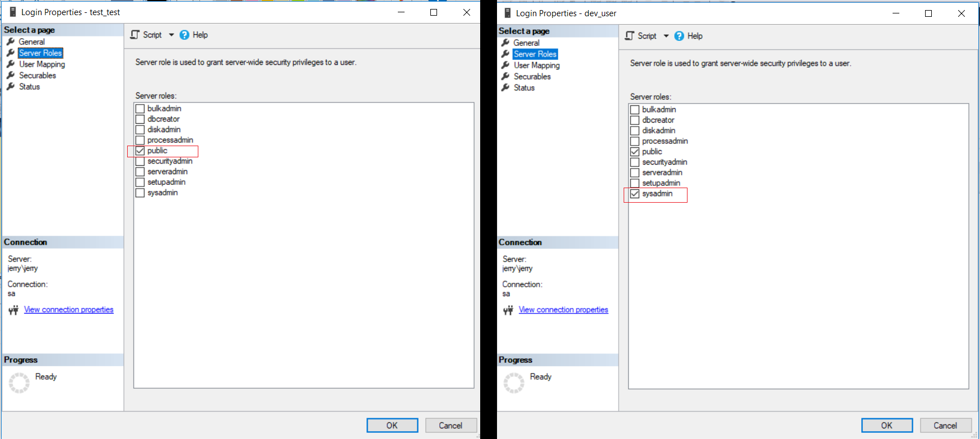Viewport: 980px width, 439px height.
Task: Open General page in test_test window
Action: click(x=32, y=41)
